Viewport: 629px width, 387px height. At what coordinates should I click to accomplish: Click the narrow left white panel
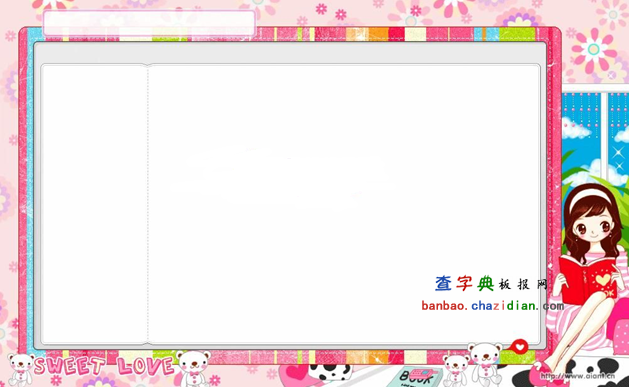click(94, 204)
